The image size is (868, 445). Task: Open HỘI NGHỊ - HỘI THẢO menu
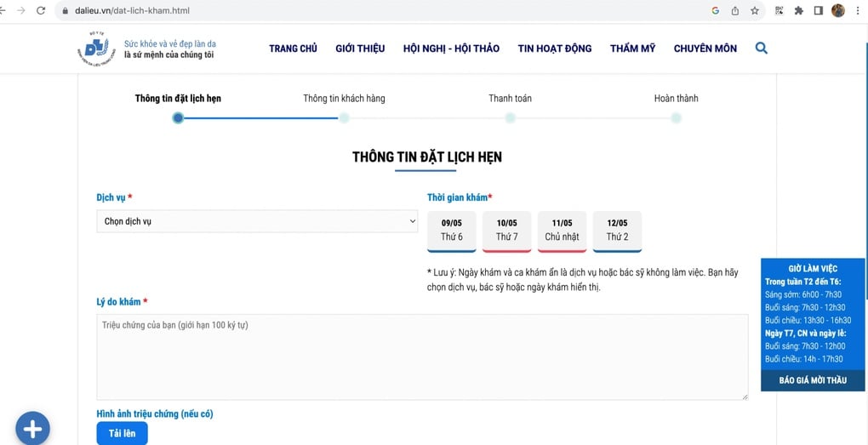(x=451, y=48)
